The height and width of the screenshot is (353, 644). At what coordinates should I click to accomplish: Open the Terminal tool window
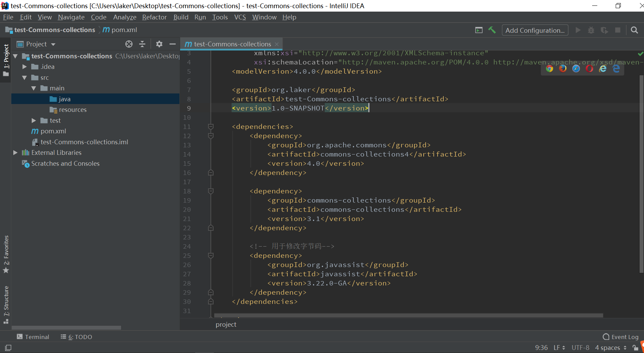33,337
